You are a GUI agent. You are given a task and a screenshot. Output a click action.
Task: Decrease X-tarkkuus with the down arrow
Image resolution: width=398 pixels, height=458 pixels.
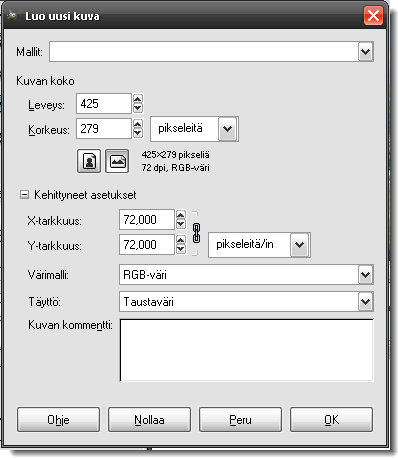(181, 224)
